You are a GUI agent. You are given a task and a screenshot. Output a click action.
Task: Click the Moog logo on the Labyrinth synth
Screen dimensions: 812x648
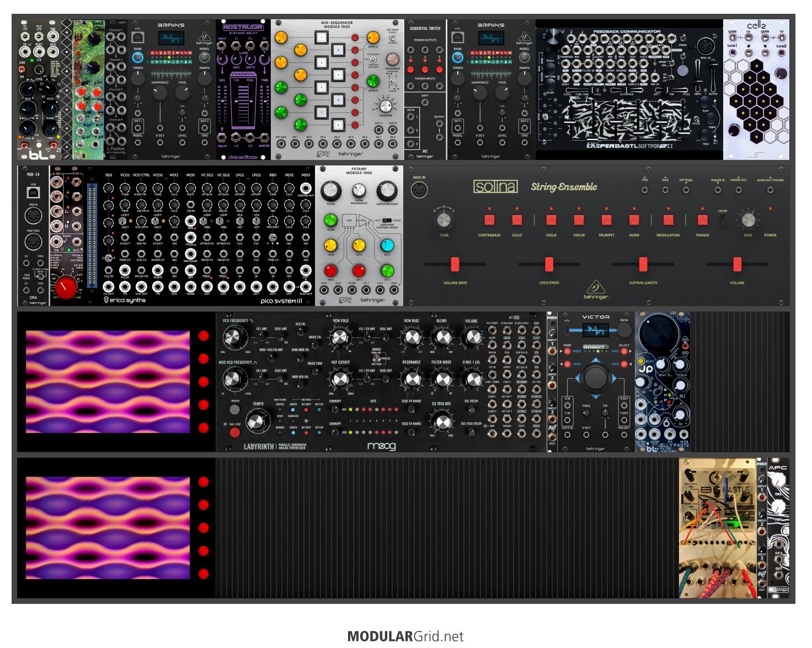pyautogui.click(x=382, y=446)
